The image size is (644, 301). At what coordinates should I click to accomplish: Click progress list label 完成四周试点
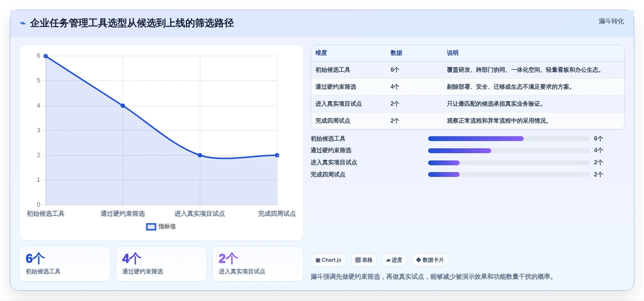tap(328, 174)
